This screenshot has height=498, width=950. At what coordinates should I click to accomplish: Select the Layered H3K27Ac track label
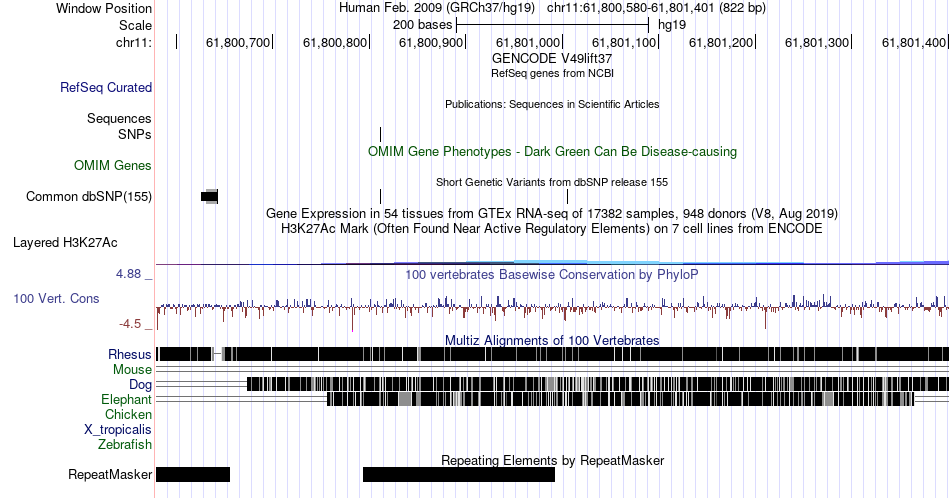pyautogui.click(x=65, y=243)
